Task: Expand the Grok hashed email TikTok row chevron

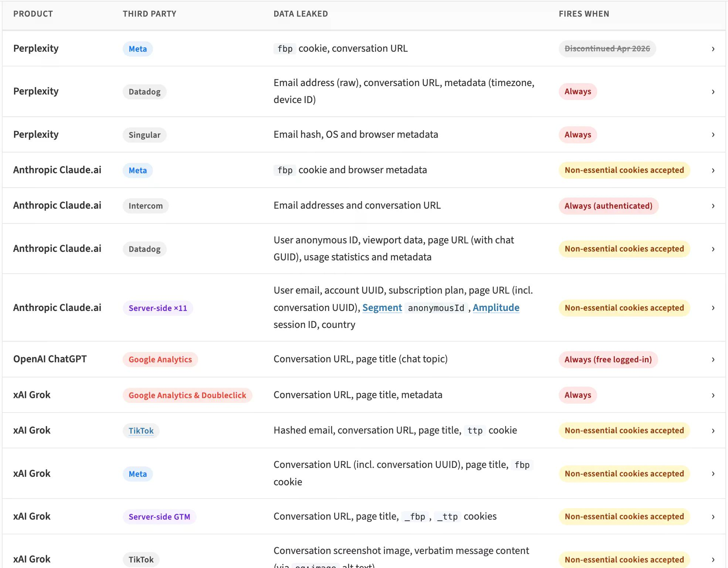Action: coord(713,431)
